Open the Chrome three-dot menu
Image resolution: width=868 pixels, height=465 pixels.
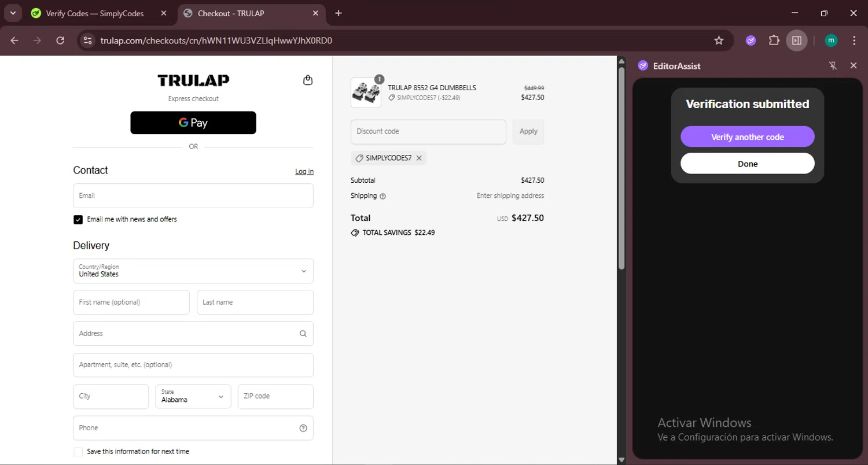[854, 40]
